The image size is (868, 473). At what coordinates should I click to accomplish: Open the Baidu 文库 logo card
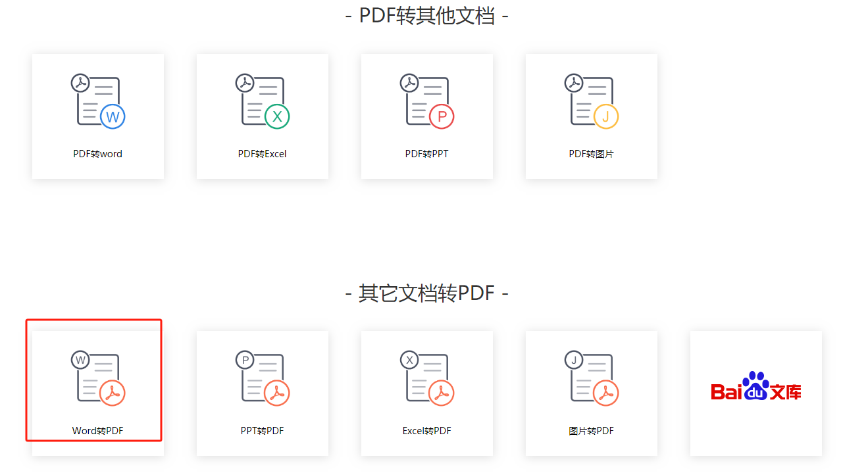point(756,393)
